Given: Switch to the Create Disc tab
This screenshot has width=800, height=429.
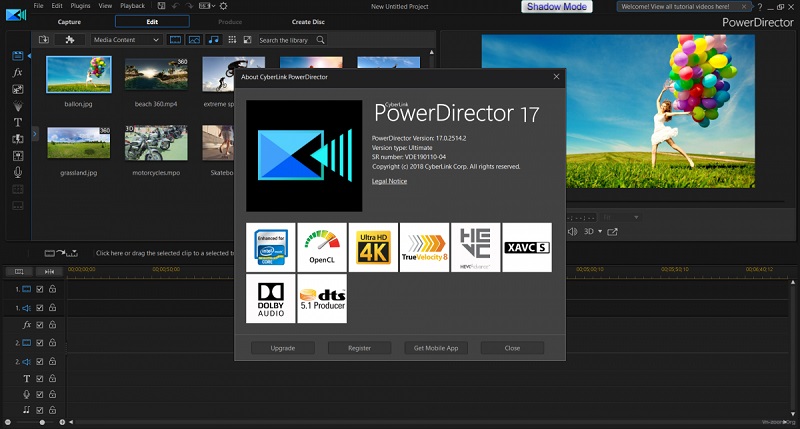Looking at the screenshot, I should (x=308, y=22).
